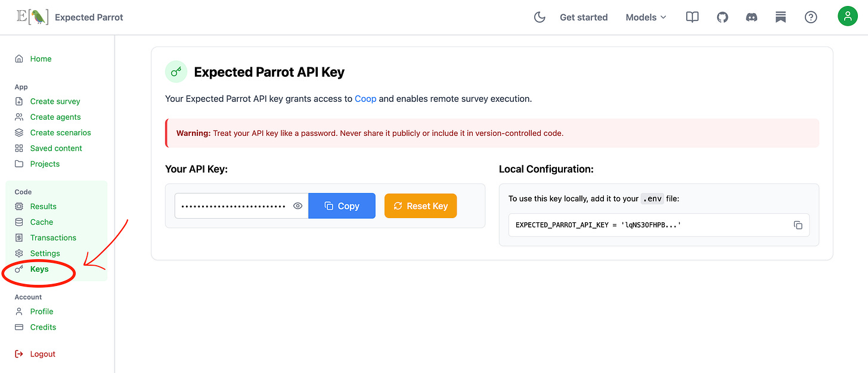Click the Projects folder icon
This screenshot has height=373, width=868.
(19, 164)
